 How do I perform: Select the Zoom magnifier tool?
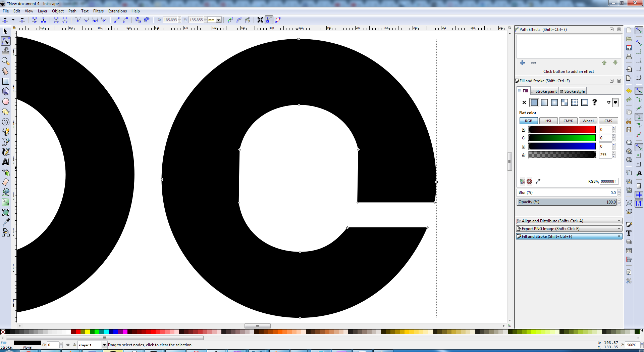(5, 61)
